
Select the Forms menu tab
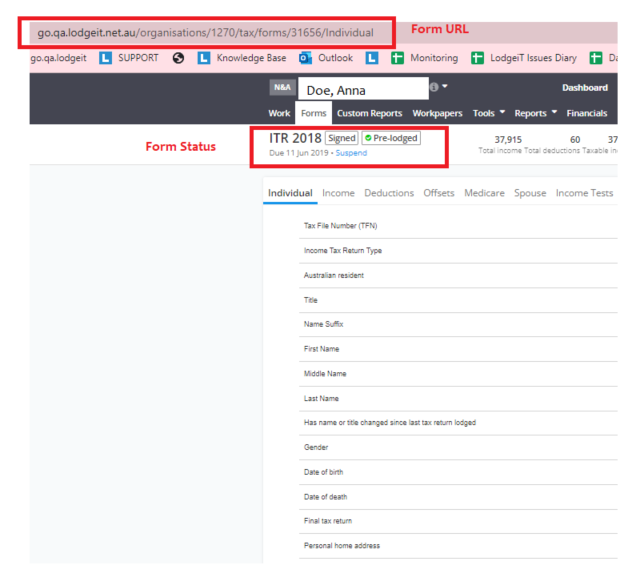pyautogui.click(x=314, y=113)
